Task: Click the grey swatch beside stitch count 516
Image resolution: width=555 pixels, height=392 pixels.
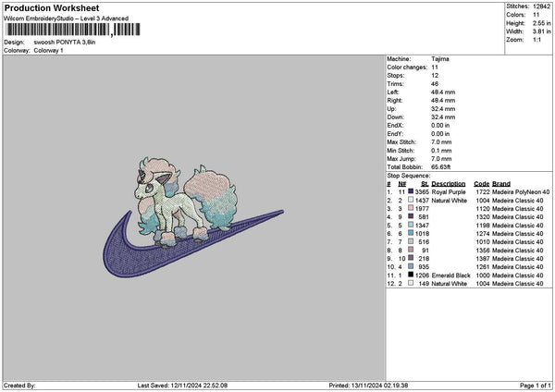Action: point(411,241)
